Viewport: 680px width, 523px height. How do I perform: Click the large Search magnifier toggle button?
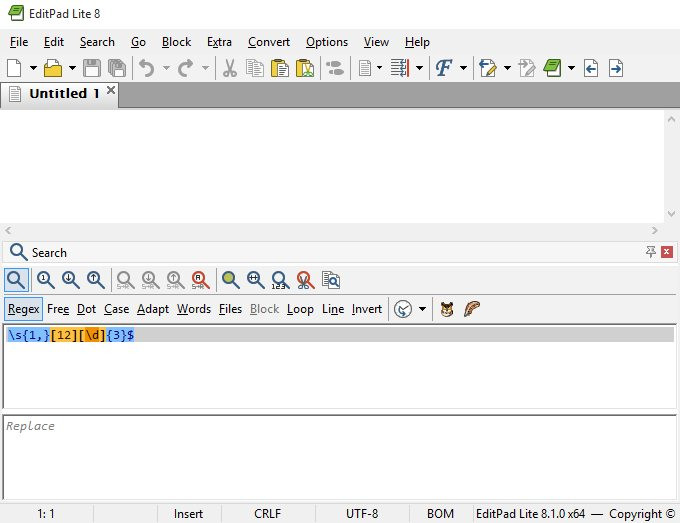click(16, 280)
